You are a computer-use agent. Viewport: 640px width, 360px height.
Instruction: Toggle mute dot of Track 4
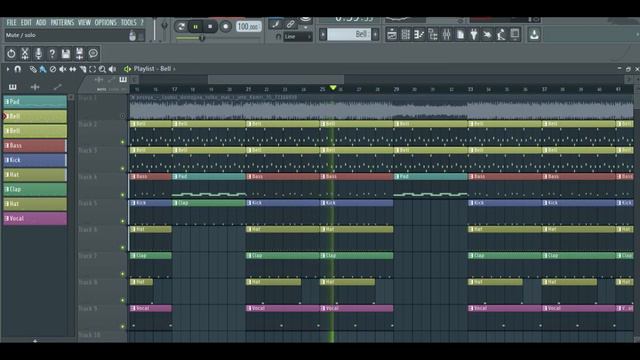click(122, 195)
